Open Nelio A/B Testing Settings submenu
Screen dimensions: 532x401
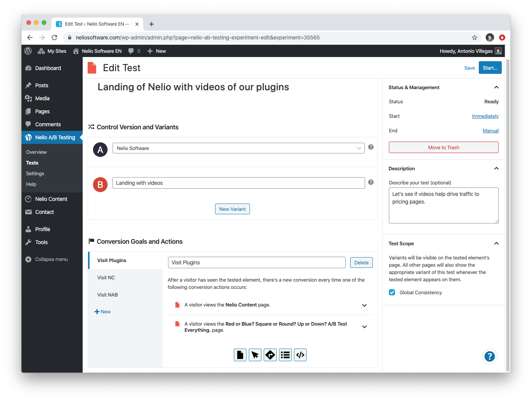tap(35, 173)
